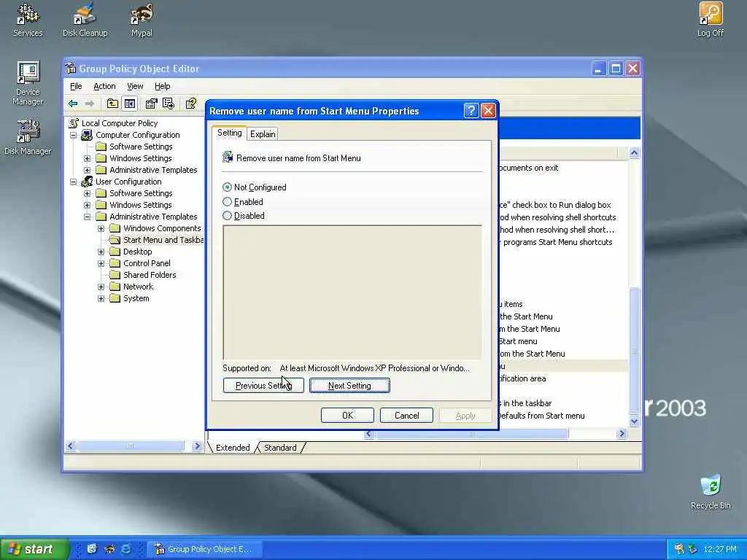747x560 pixels.
Task: Click the settings list horizontal scroll right arrow
Action: coord(622,434)
